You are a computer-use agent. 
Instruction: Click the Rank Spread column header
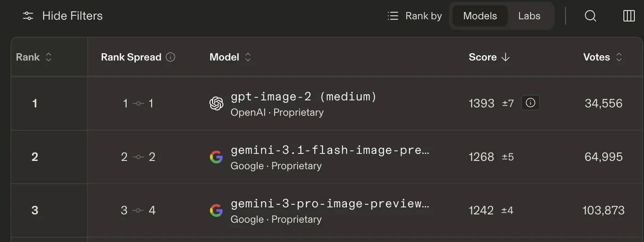[131, 57]
